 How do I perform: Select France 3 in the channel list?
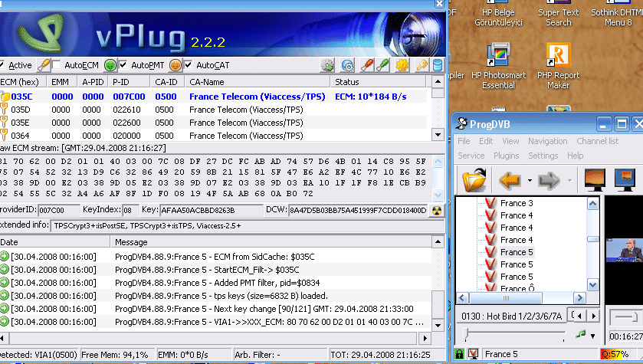pyautogui.click(x=517, y=203)
